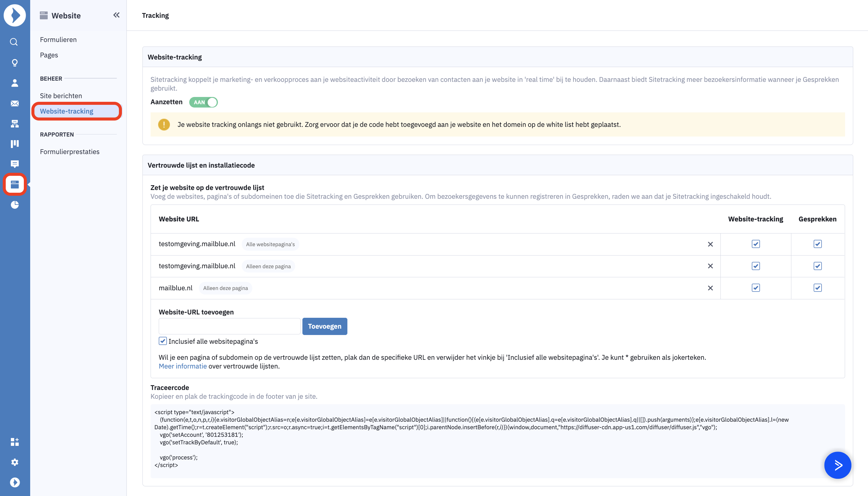The height and width of the screenshot is (496, 868).
Task: Open the Apps grid-plus icon
Action: point(14,442)
